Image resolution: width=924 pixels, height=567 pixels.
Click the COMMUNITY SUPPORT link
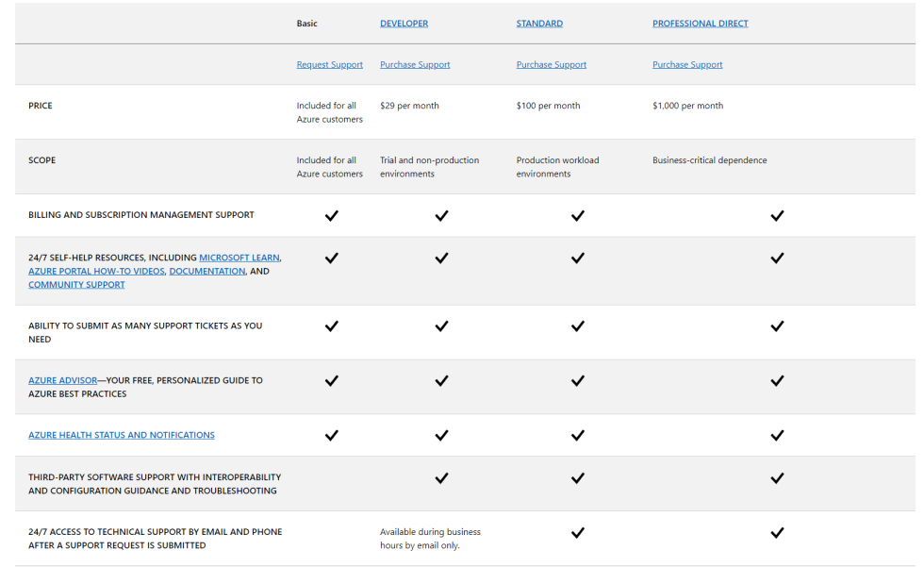pos(76,284)
